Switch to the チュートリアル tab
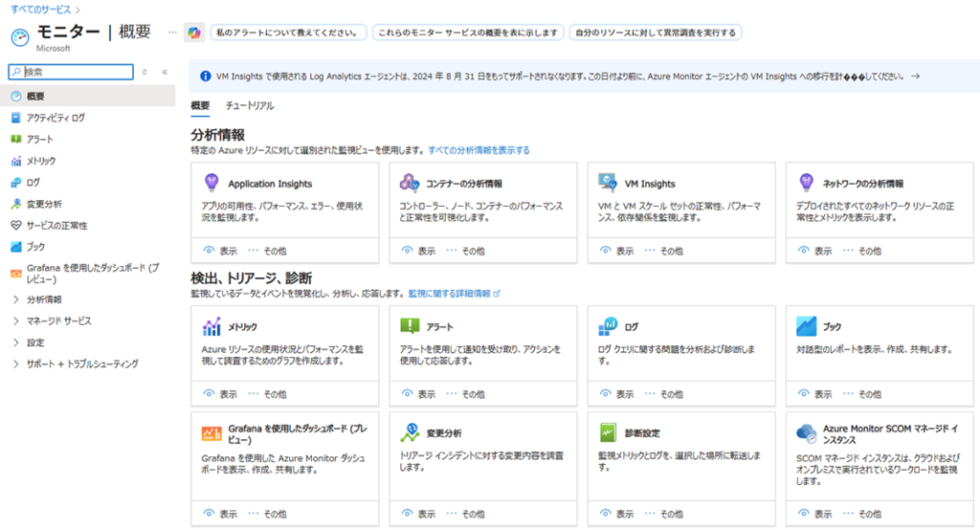980x530 pixels. 249,105
